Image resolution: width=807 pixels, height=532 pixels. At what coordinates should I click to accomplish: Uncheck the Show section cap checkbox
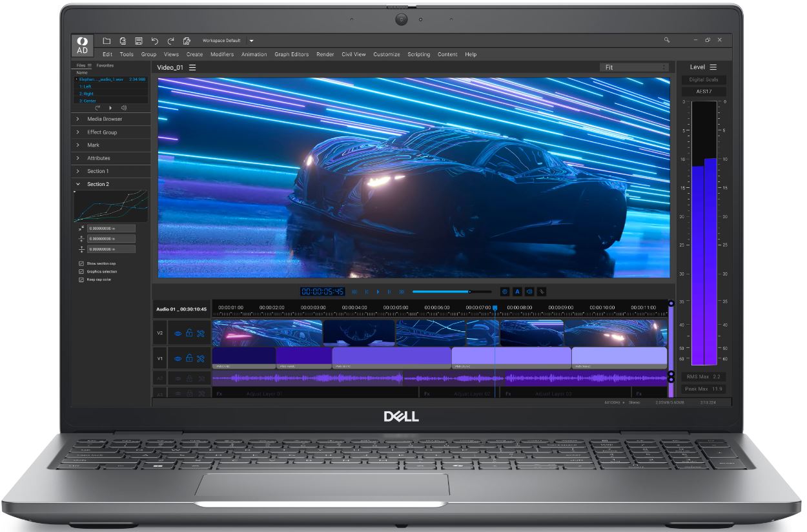tap(81, 263)
